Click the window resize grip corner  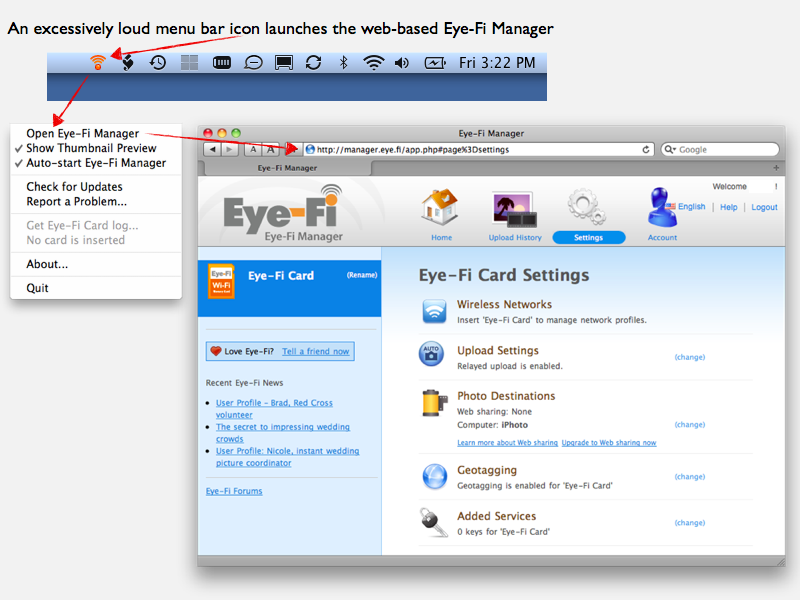click(x=781, y=562)
